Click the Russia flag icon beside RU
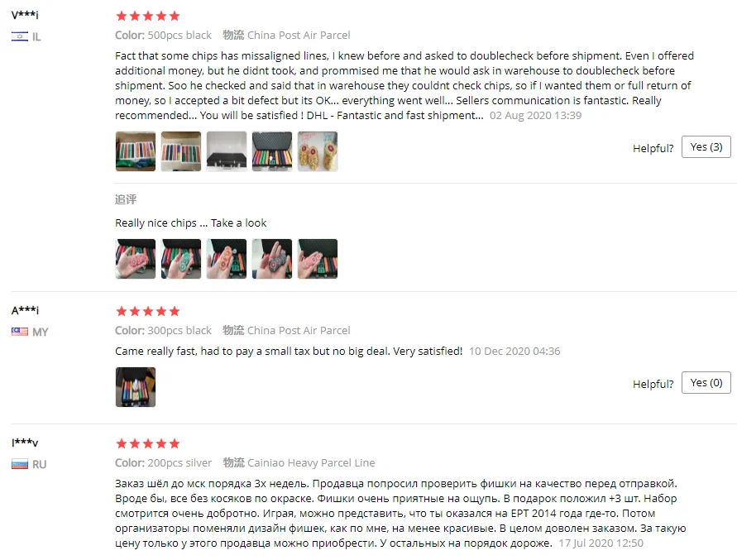This screenshot has height=560, width=737. tap(20, 464)
